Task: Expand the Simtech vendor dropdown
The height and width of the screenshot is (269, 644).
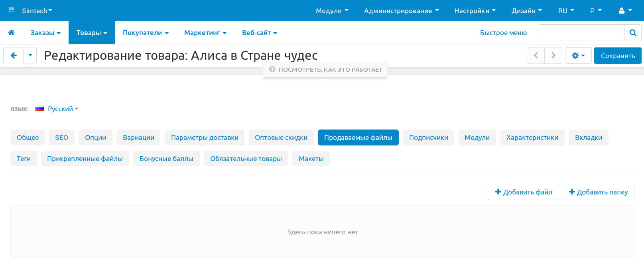Action: 37,11
